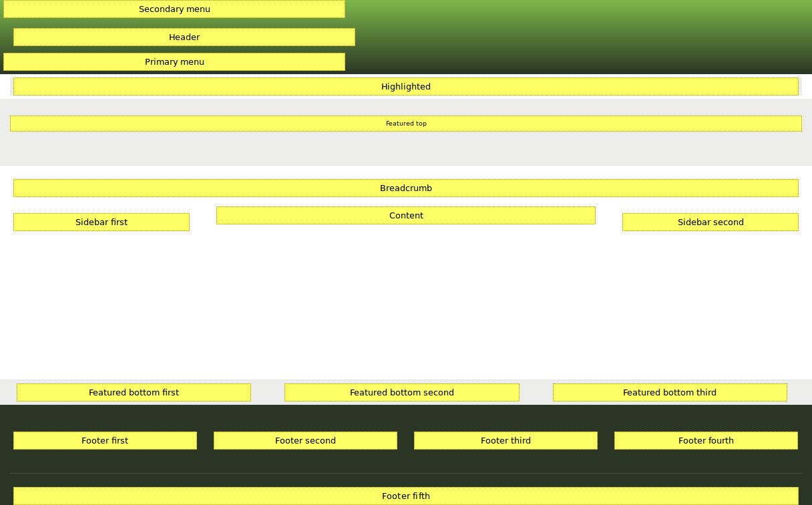Click the Footer first region block
Viewport: 812px width, 505px height.
click(105, 441)
